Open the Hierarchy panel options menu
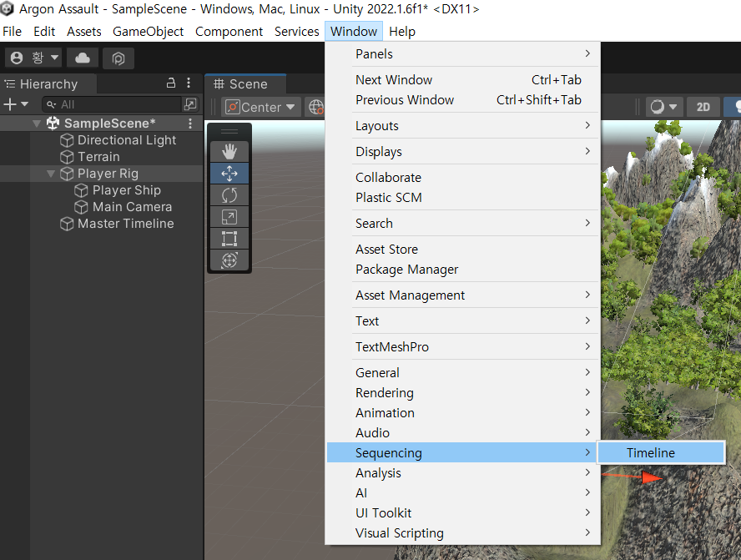 pos(189,83)
